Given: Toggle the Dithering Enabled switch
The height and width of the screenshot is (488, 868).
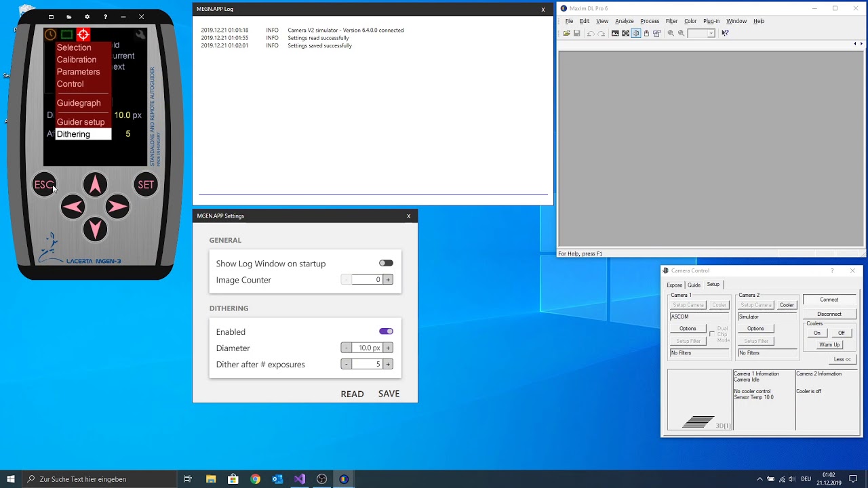Looking at the screenshot, I should click(386, 331).
